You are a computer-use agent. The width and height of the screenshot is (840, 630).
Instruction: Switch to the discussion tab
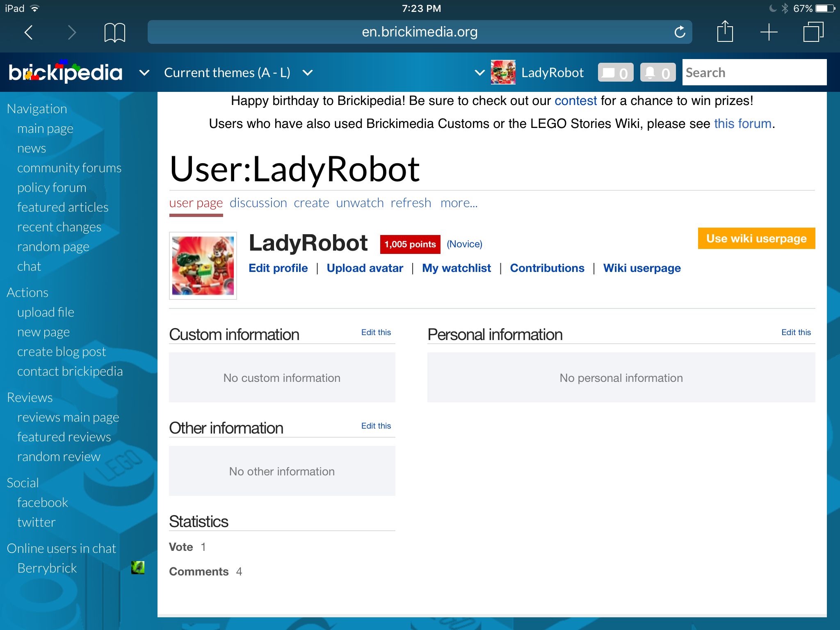tap(258, 203)
